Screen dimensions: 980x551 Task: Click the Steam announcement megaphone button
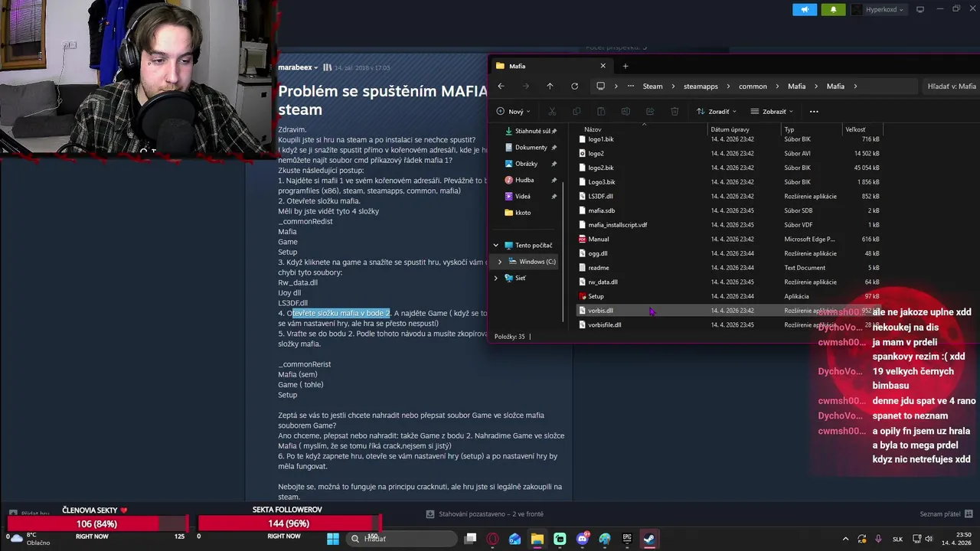[x=805, y=9]
